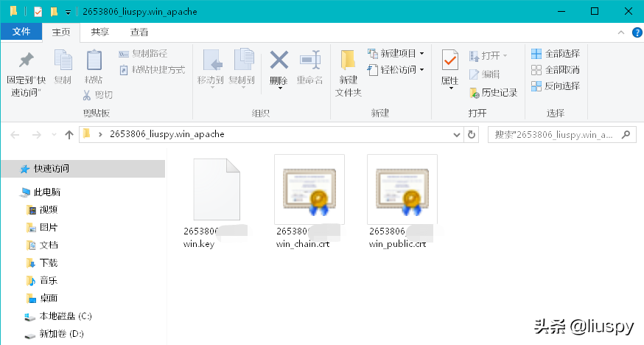Select the win.key file
The height and width of the screenshot is (345, 644).
(x=217, y=189)
